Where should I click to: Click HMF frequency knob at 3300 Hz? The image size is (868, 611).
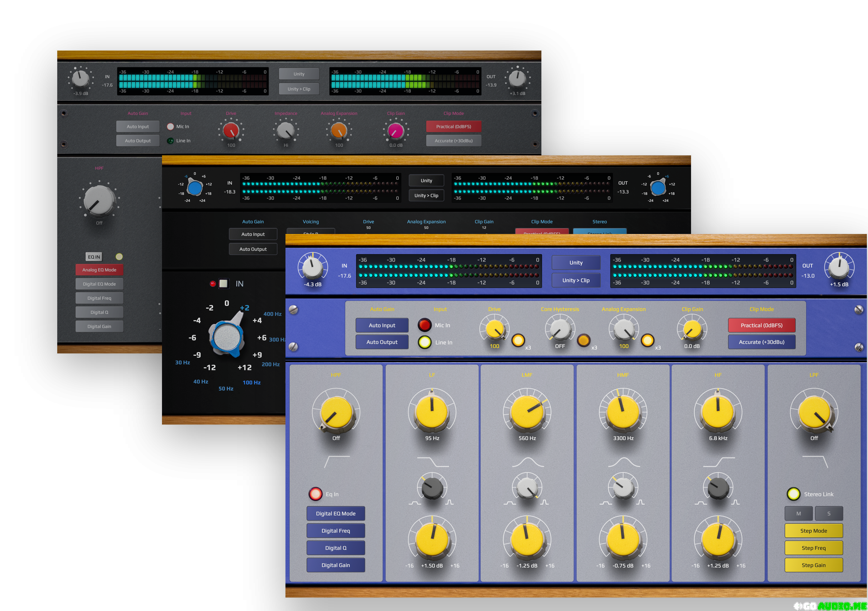tap(623, 413)
